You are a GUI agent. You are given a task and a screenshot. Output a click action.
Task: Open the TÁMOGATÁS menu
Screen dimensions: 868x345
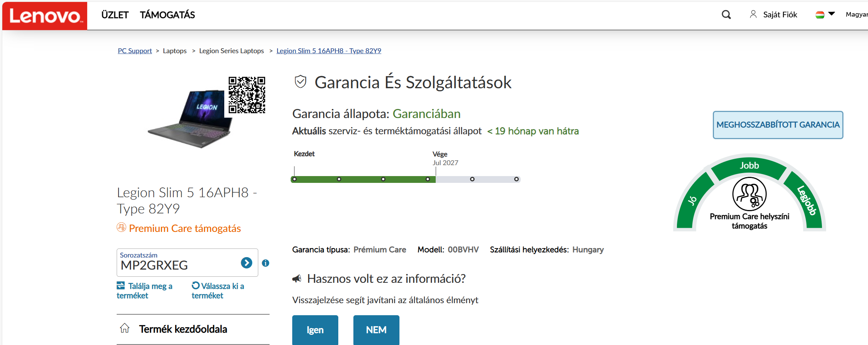(x=167, y=15)
